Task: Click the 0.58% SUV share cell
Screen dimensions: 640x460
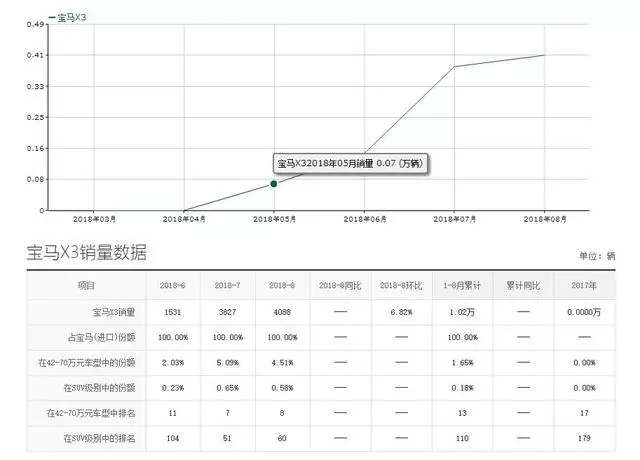Action: tap(282, 388)
